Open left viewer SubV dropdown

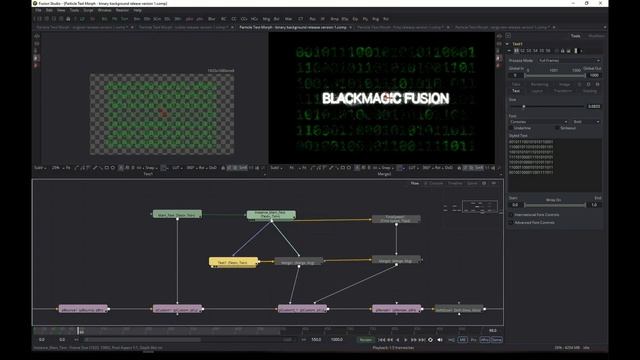click(40, 168)
